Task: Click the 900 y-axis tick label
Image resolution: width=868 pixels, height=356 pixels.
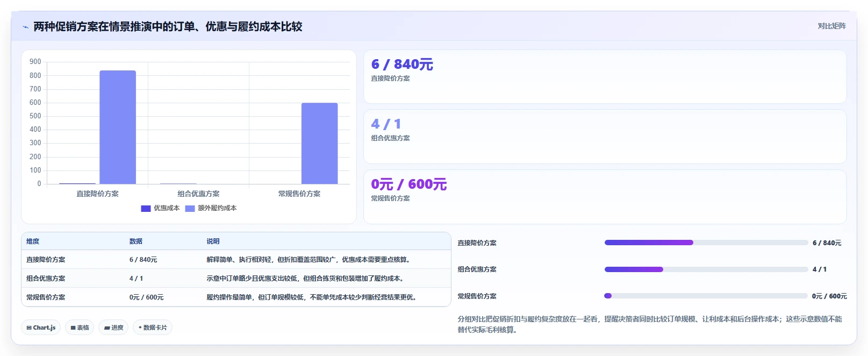Action: pos(35,62)
